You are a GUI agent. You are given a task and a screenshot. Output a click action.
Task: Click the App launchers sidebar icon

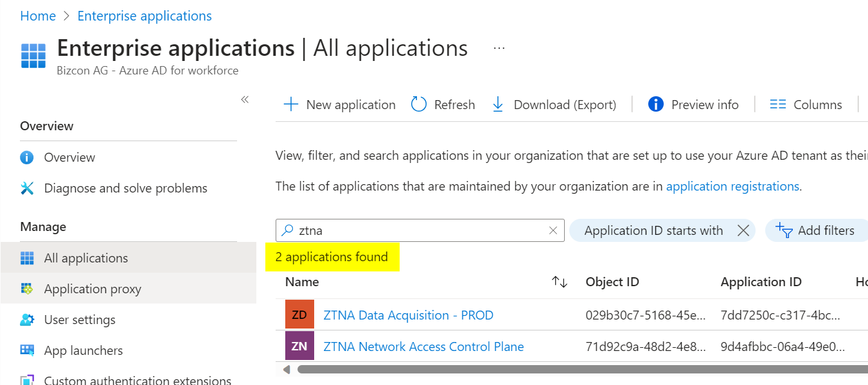coord(27,350)
